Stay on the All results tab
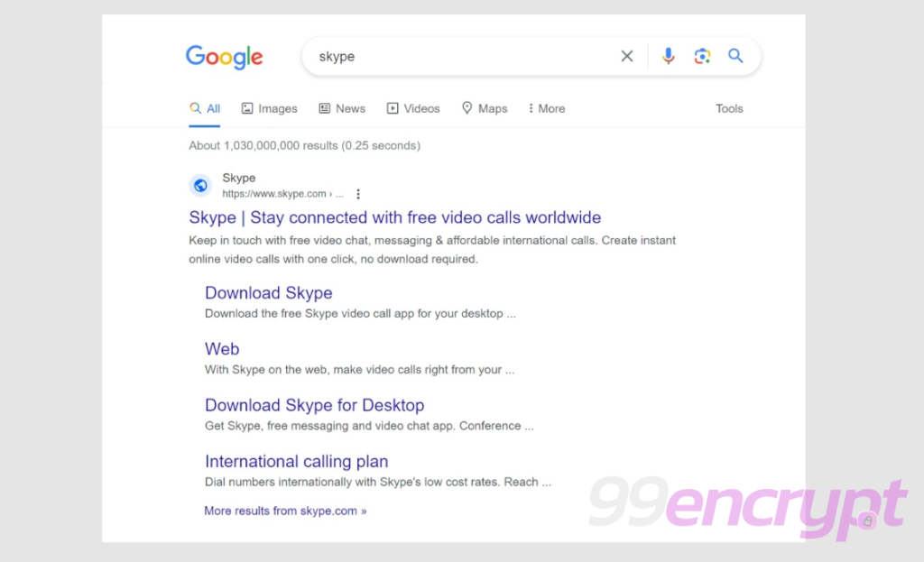924x562 pixels. point(205,106)
